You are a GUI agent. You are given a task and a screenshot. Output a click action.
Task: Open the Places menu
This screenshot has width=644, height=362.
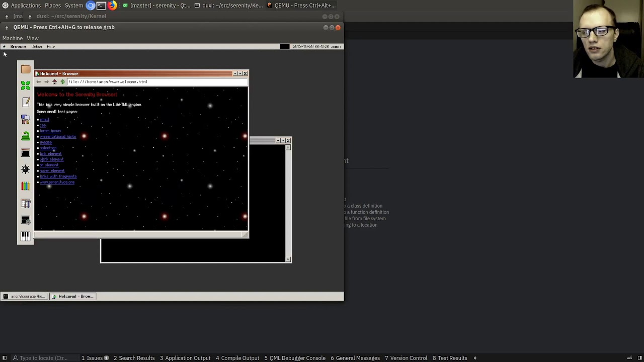pos(53,6)
